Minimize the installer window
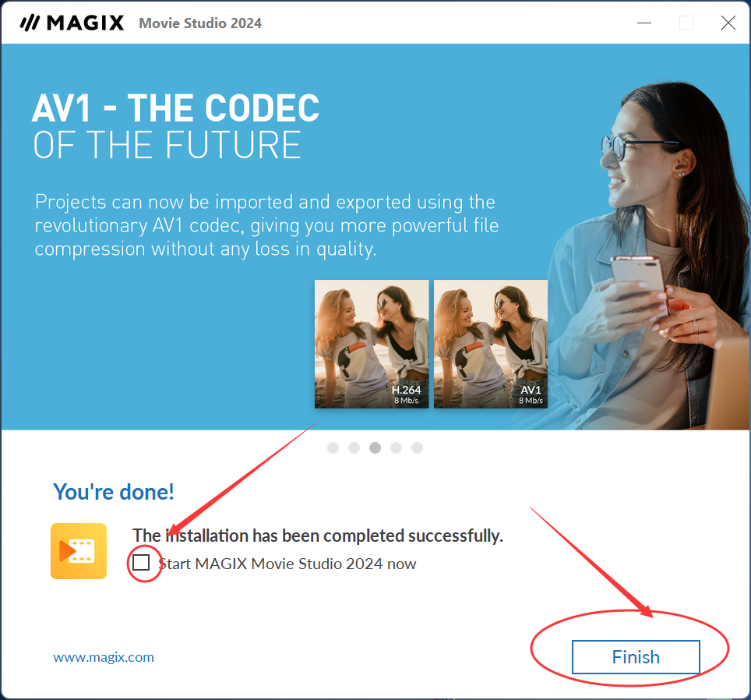 [x=644, y=23]
